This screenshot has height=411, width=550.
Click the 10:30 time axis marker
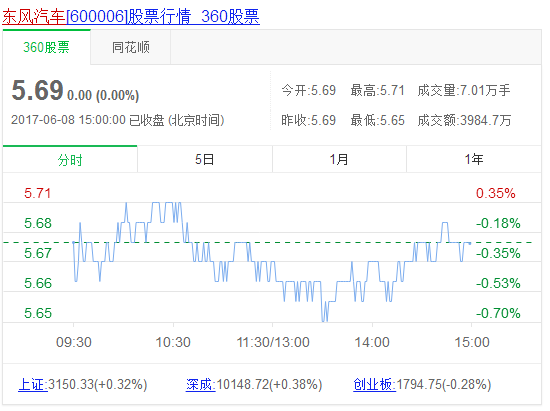(x=173, y=342)
